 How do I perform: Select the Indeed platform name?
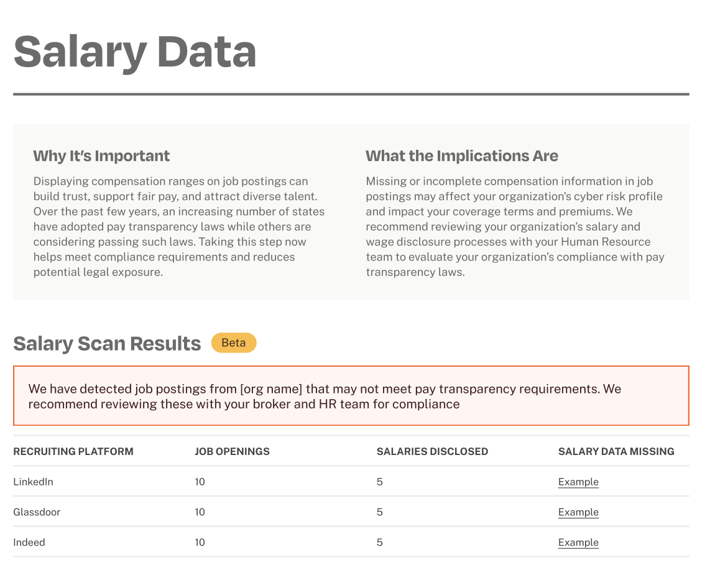29,542
